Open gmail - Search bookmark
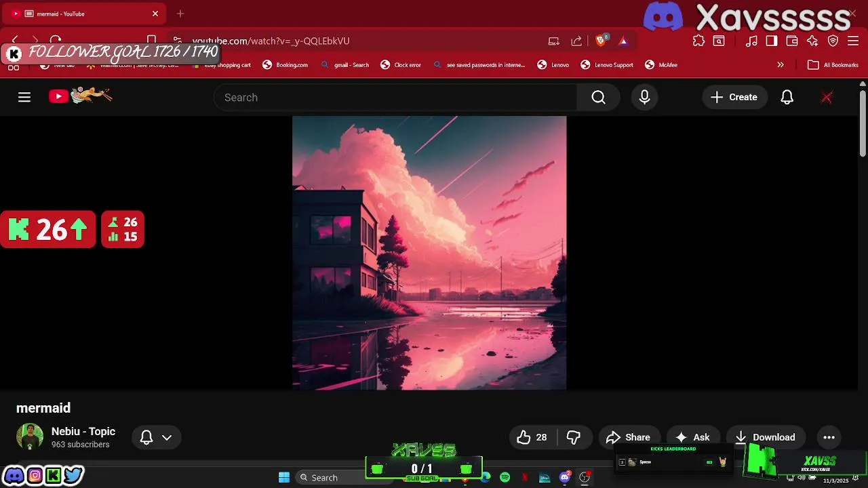 pyautogui.click(x=344, y=65)
